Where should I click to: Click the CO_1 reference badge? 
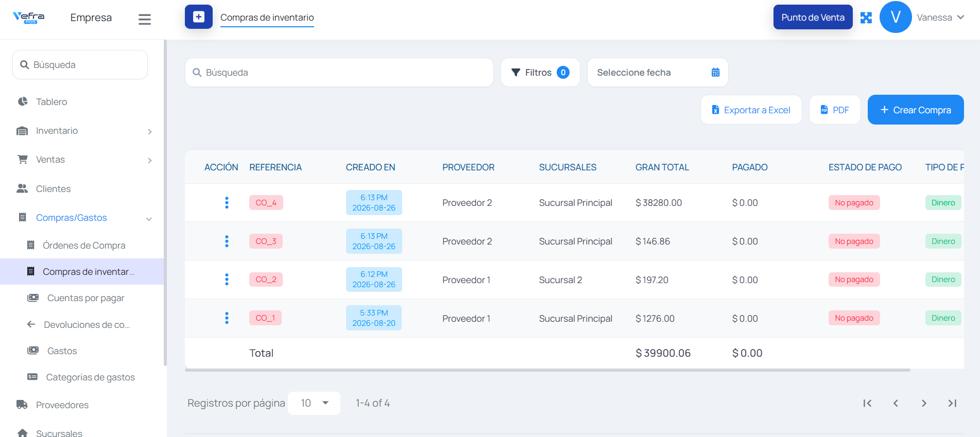pos(265,318)
